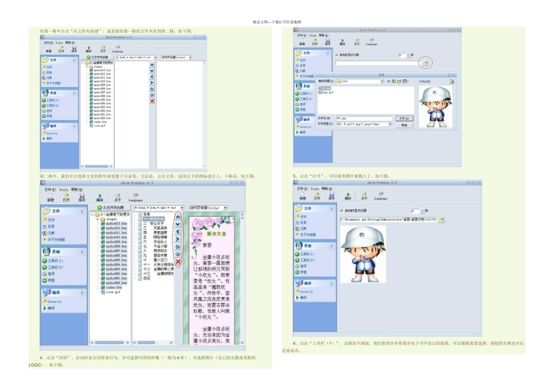
Task: Click 编译 toolbar icon in rose-preview window
Action: (100, 197)
